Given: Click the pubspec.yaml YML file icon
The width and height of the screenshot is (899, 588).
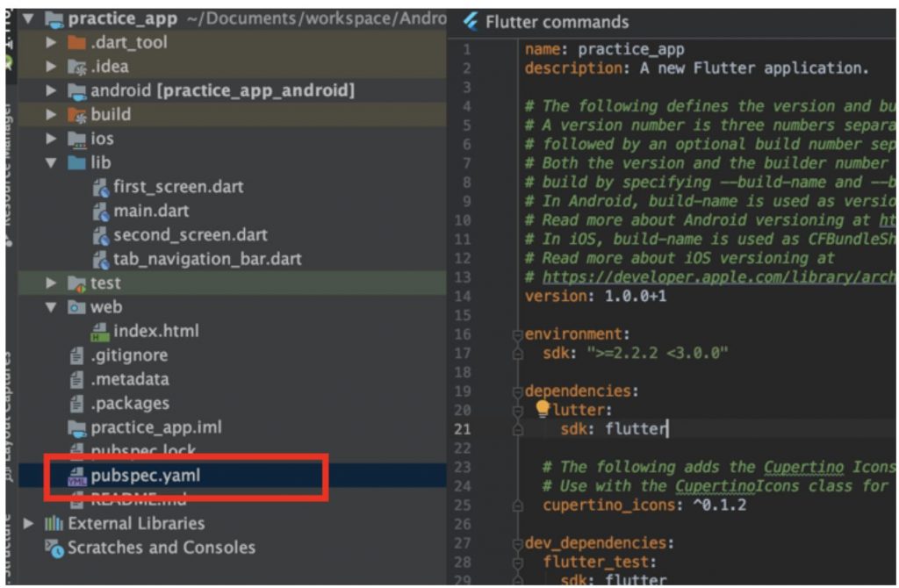Looking at the screenshot, I should [x=78, y=476].
